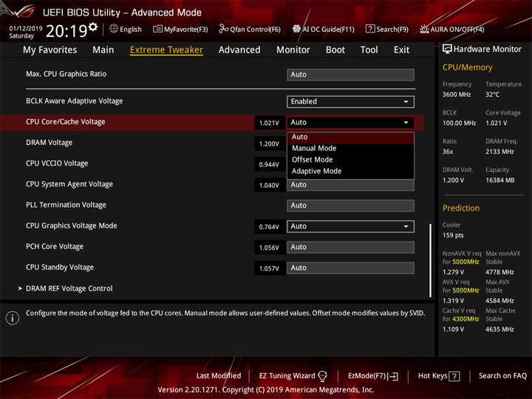Click the 20:19 clock display
532x399 pixels.
(x=66, y=31)
